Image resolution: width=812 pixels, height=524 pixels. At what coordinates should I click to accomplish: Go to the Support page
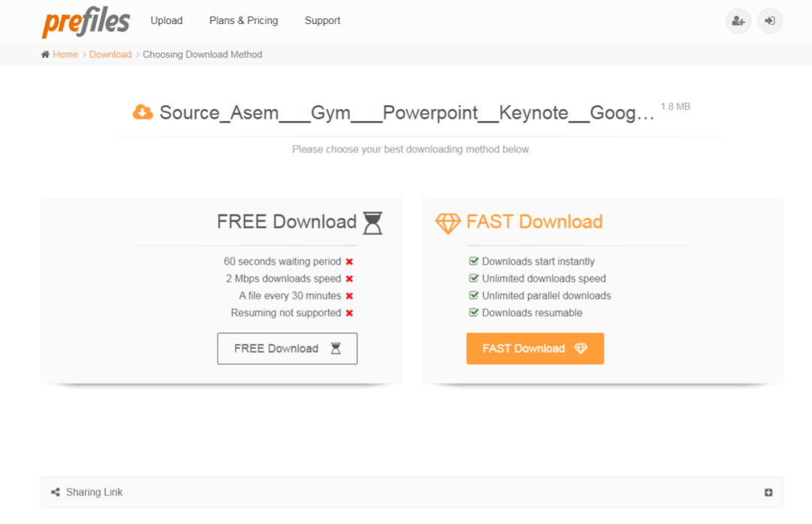pyautogui.click(x=322, y=21)
